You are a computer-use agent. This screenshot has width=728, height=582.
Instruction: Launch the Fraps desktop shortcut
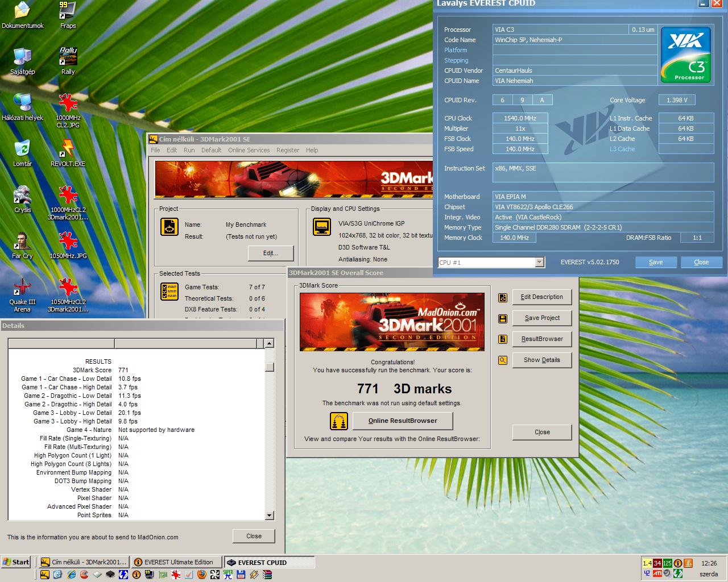pyautogui.click(x=68, y=15)
